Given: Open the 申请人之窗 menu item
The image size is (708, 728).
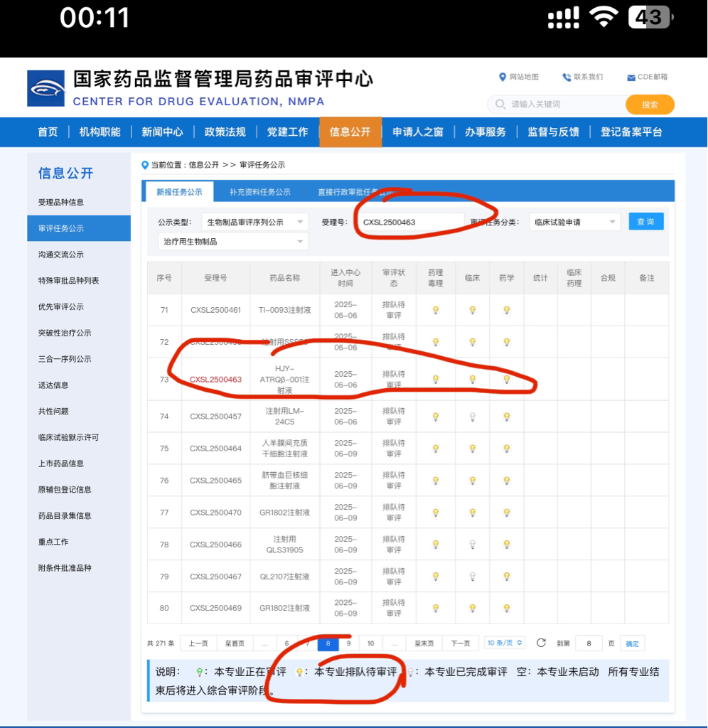Looking at the screenshot, I should (418, 132).
